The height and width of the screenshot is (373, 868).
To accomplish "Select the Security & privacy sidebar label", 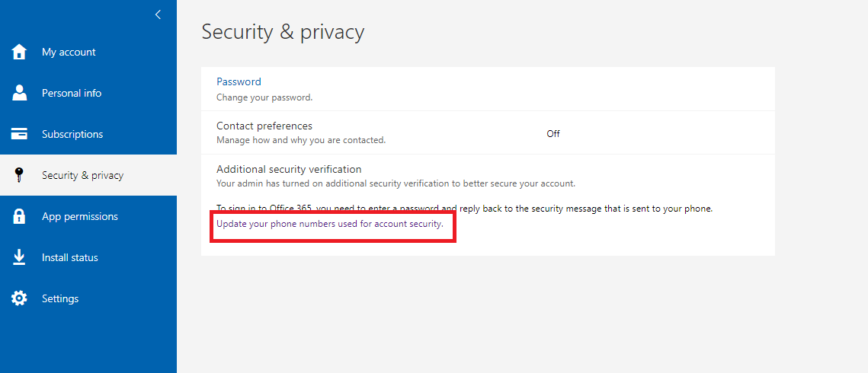I will pyautogui.click(x=82, y=175).
